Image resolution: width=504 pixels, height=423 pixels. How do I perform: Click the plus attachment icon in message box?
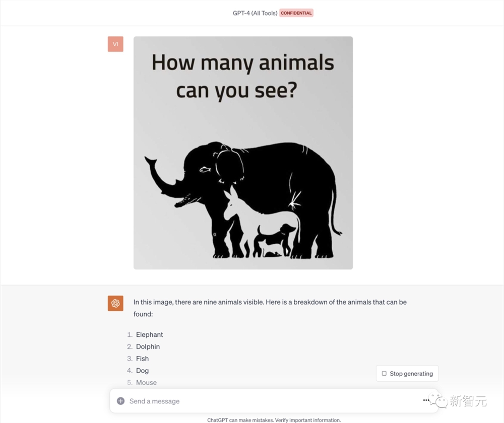pyautogui.click(x=120, y=401)
